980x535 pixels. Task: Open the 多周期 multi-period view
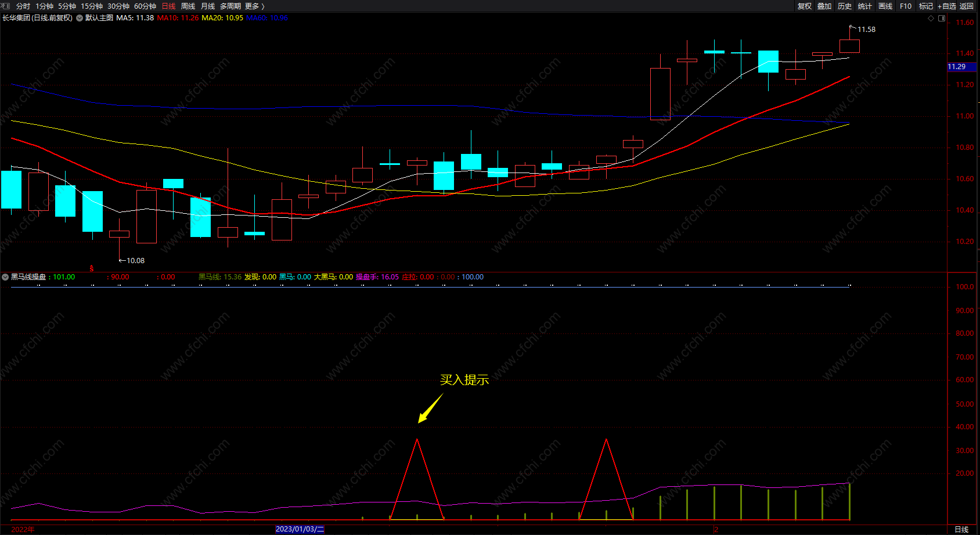coord(230,6)
